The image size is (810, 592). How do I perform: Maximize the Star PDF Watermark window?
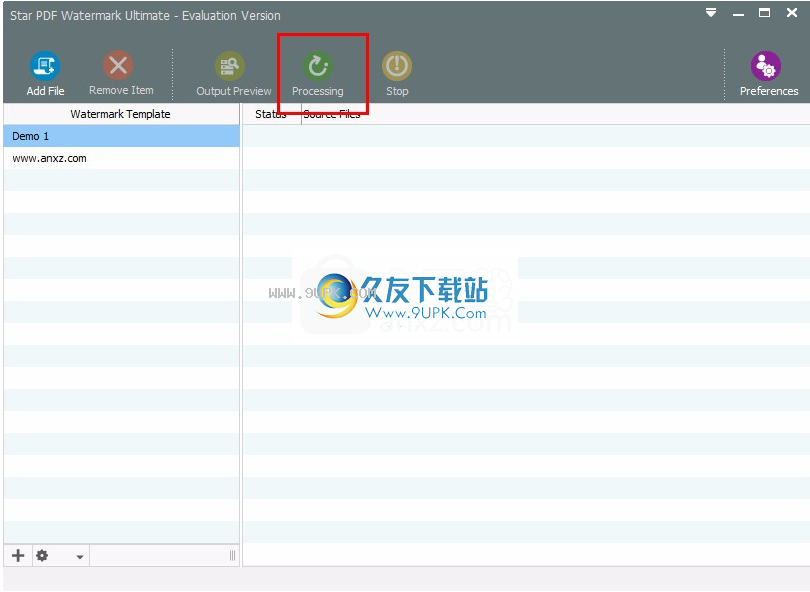[x=765, y=13]
